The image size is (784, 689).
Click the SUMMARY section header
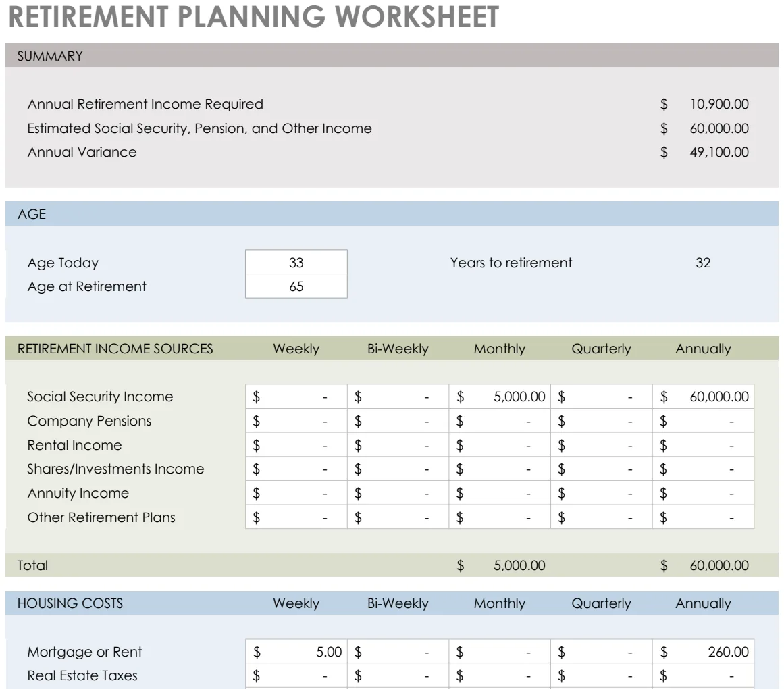click(392, 55)
